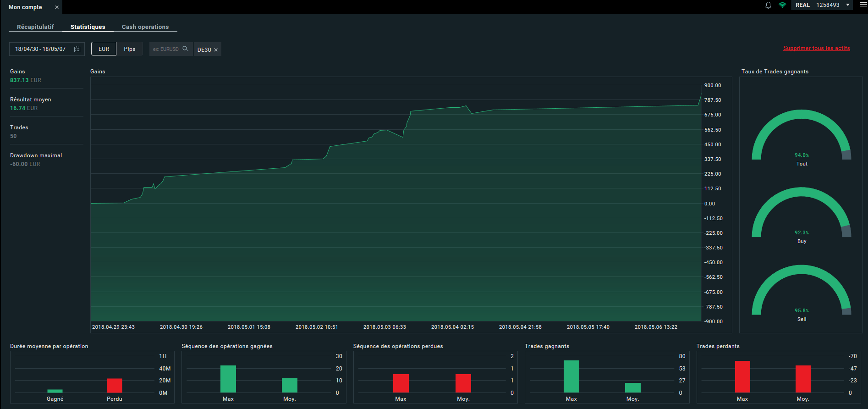Click the asset search input field

coord(166,49)
